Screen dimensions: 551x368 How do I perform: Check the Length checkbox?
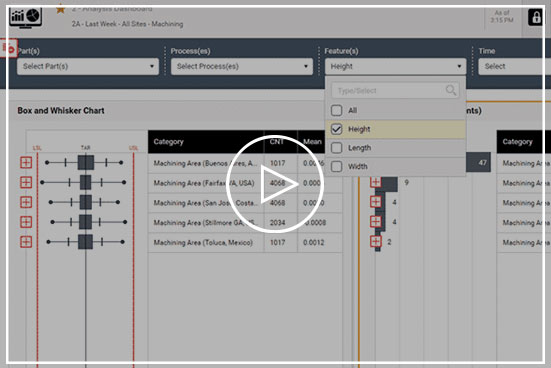tap(336, 148)
